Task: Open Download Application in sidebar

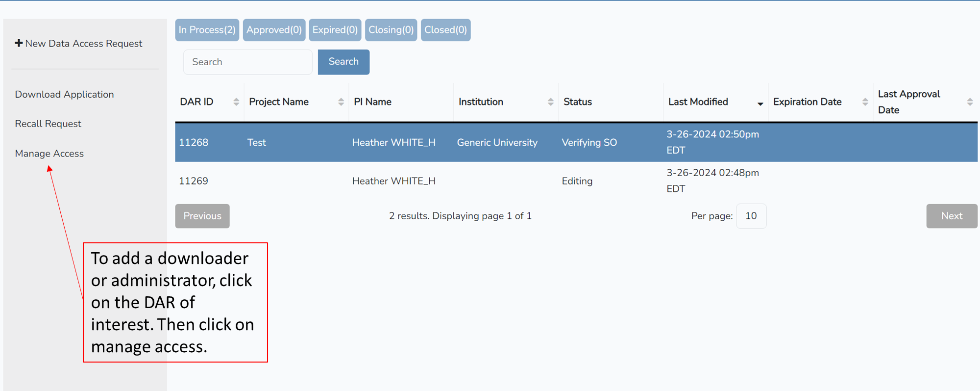Action: (x=64, y=94)
